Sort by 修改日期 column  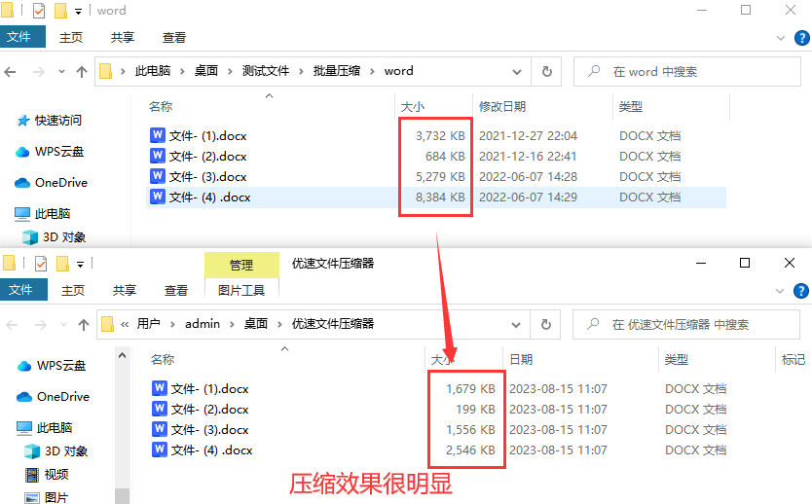pos(502,107)
